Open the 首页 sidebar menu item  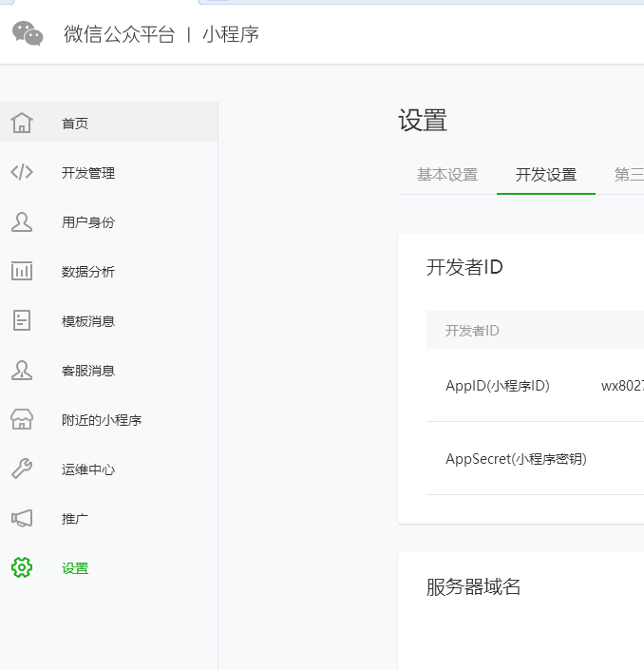coord(109,123)
